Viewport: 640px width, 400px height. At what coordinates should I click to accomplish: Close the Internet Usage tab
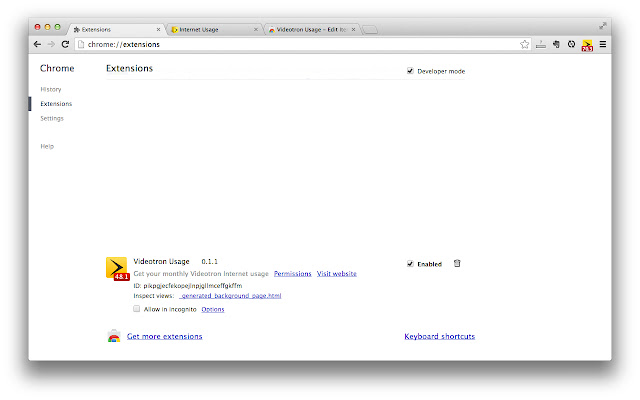click(x=256, y=29)
